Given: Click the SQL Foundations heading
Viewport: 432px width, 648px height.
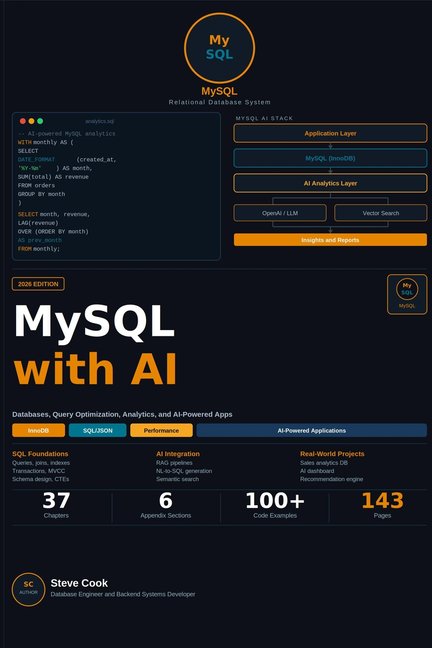Looking at the screenshot, I should pos(40,453).
